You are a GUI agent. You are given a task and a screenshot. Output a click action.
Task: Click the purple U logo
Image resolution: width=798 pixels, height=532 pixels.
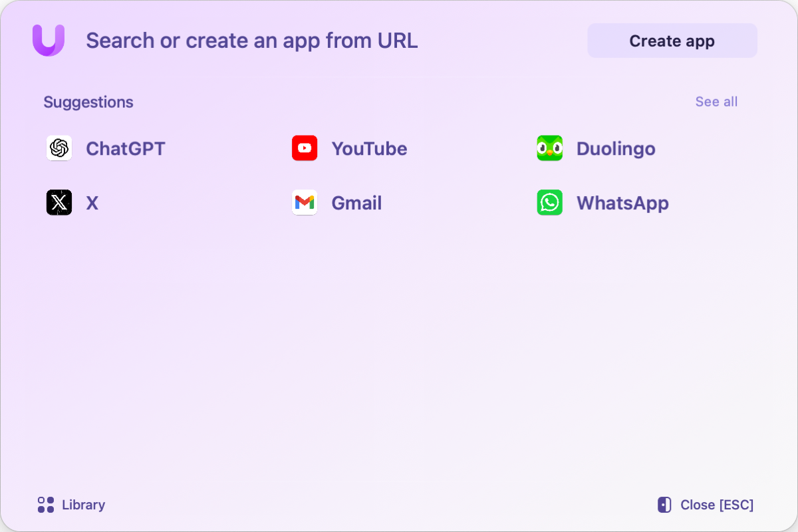coord(49,41)
